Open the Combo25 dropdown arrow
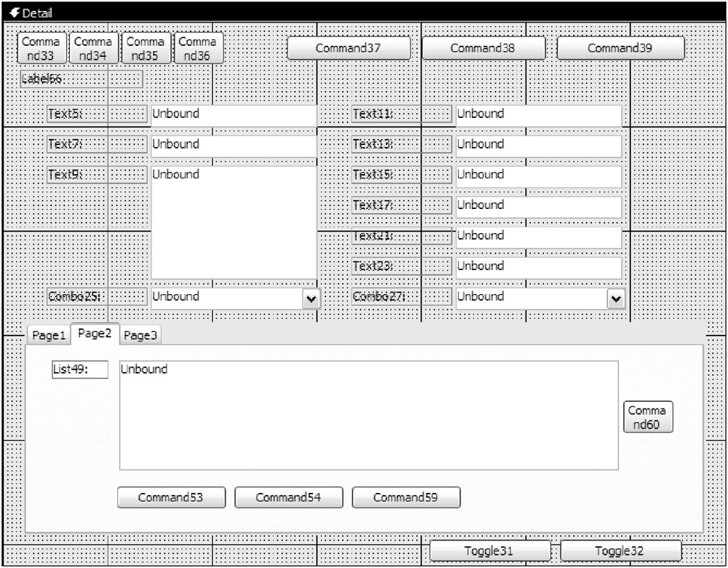728x568 pixels. pos(311,298)
